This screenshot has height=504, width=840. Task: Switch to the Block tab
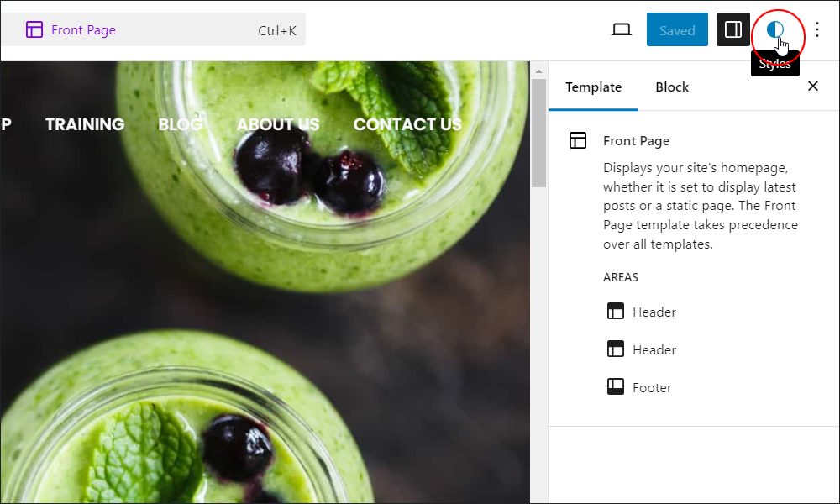672,87
